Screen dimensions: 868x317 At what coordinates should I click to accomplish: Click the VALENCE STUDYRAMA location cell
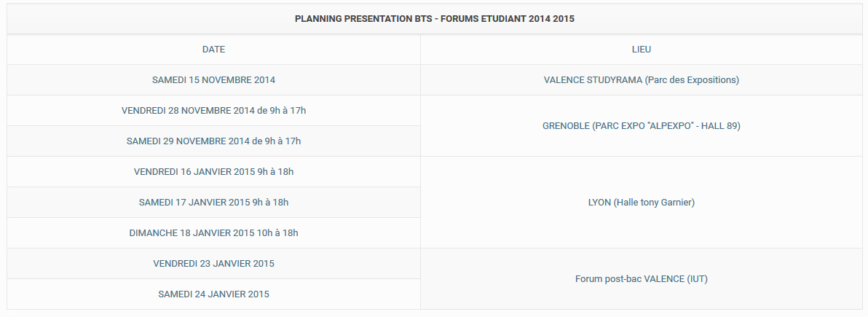tap(641, 80)
